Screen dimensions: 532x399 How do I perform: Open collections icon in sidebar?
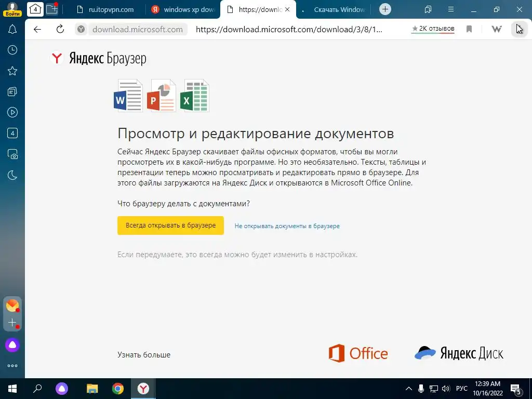[12, 91]
